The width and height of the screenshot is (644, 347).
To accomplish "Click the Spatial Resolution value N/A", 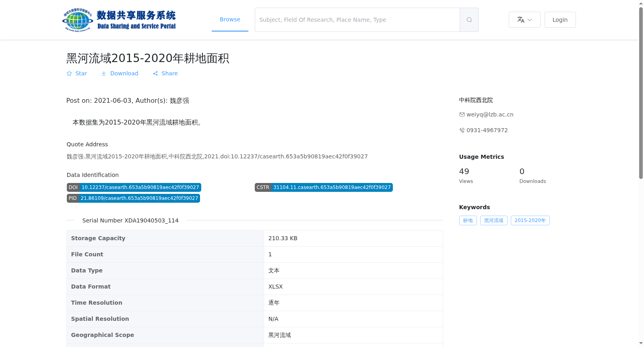I will click(273, 319).
